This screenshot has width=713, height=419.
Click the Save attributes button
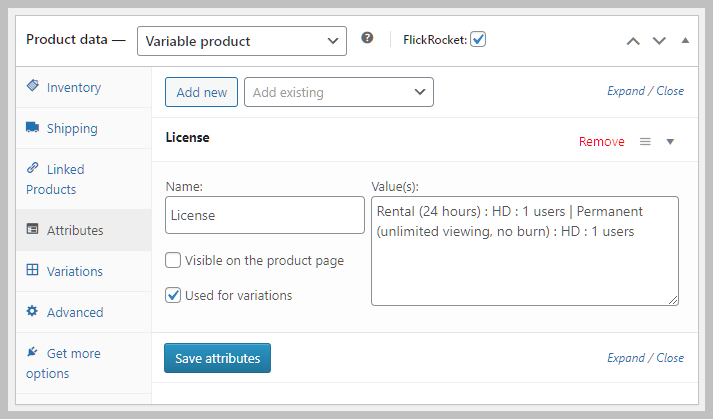[217, 358]
